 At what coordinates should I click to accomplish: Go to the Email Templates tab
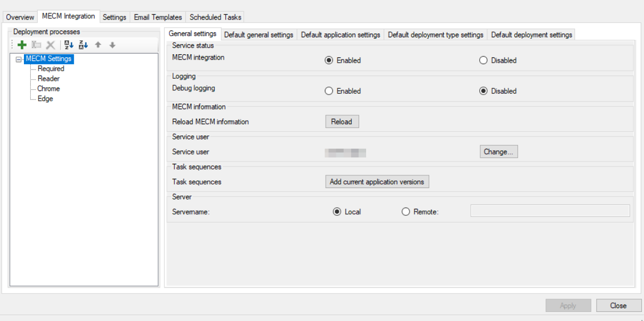tap(158, 17)
